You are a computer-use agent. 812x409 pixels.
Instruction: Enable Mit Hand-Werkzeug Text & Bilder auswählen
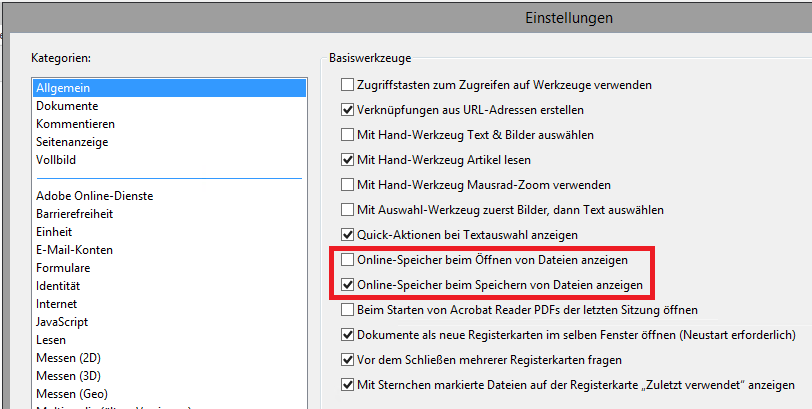click(x=348, y=134)
